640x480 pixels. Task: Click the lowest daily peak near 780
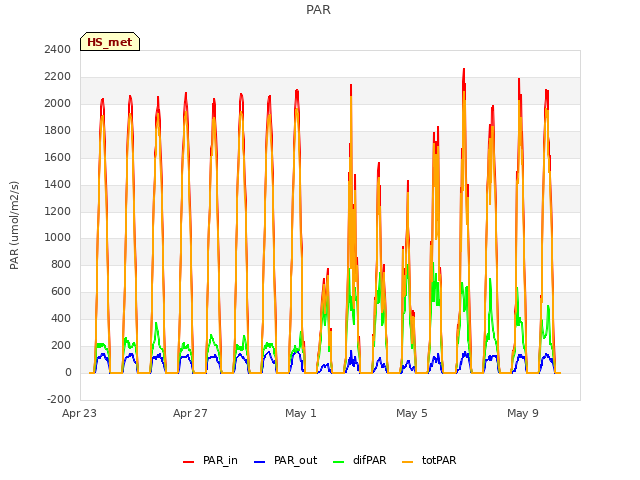327,270
